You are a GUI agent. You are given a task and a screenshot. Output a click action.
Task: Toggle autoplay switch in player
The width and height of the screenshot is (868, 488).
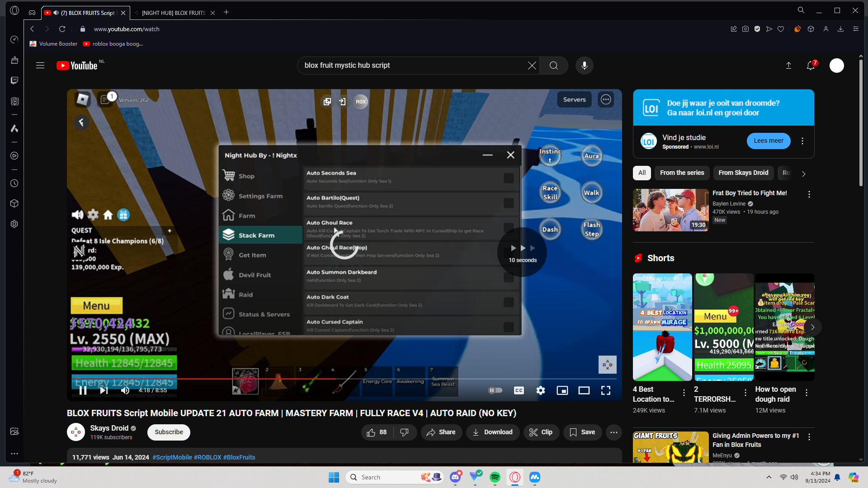tap(495, 390)
